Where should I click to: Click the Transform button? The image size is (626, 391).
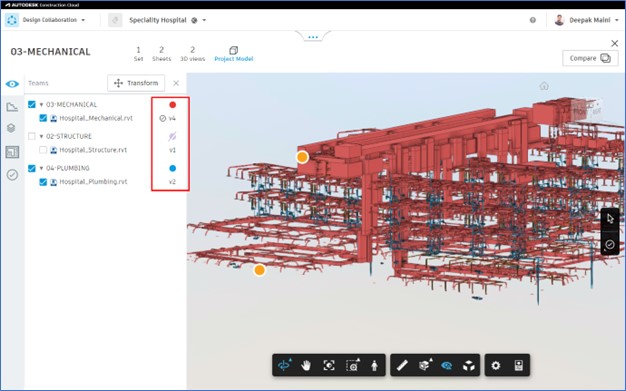click(136, 83)
